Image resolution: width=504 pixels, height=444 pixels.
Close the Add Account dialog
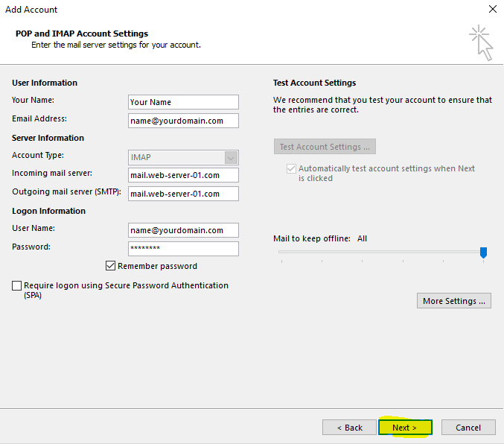tap(492, 10)
